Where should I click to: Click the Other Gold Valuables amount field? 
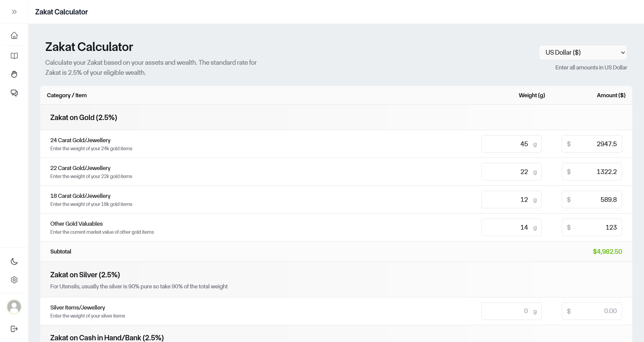pos(591,227)
